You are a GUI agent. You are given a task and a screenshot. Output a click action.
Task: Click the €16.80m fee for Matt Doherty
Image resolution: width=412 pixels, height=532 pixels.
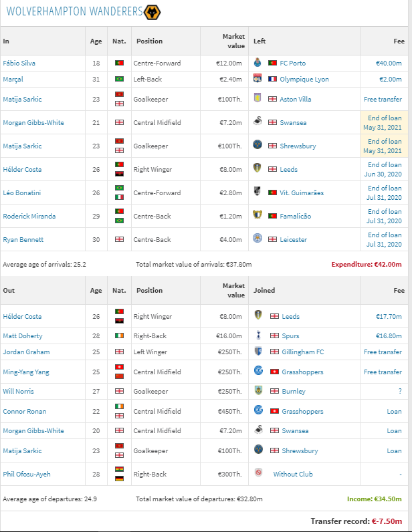click(389, 336)
